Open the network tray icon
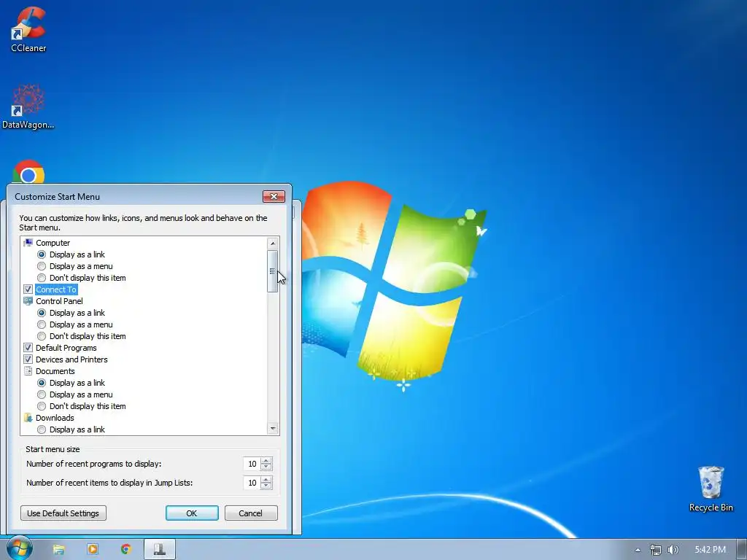The width and height of the screenshot is (747, 560). pyautogui.click(x=656, y=550)
